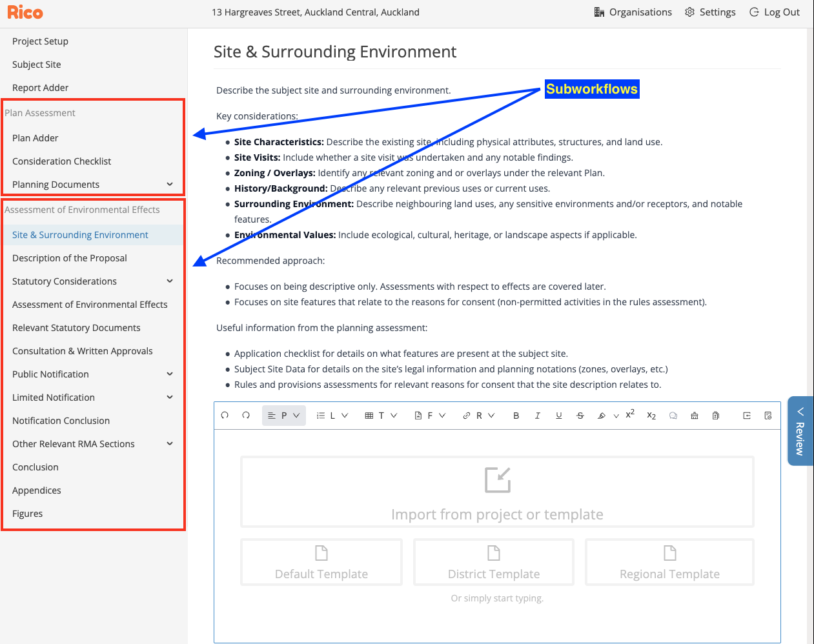Click the undo icon in editor toolbar
This screenshot has height=644, width=814.
click(225, 416)
